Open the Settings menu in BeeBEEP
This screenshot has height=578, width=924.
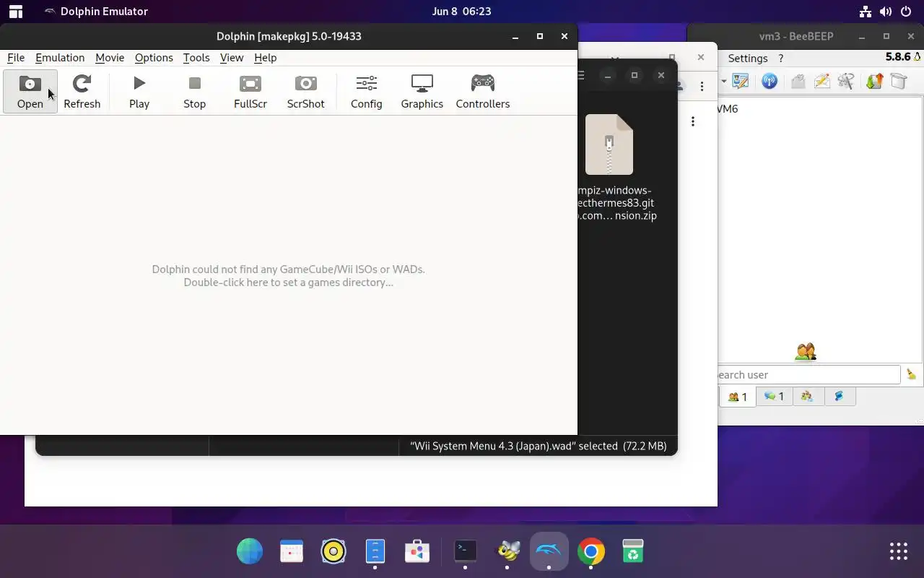coord(748,59)
